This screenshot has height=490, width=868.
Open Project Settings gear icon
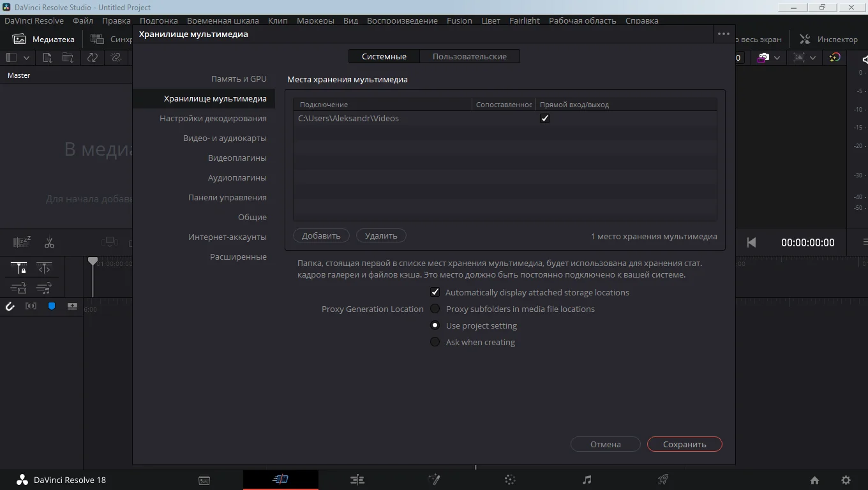tap(846, 480)
